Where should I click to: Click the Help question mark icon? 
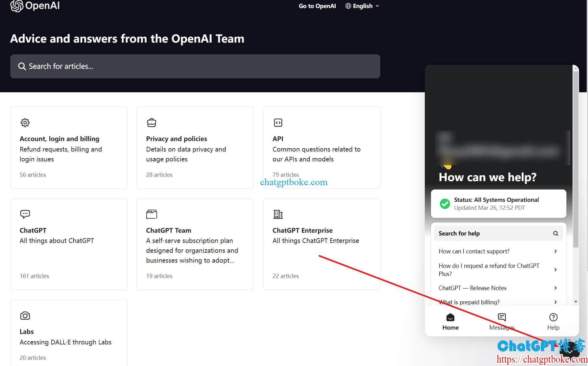tap(553, 317)
